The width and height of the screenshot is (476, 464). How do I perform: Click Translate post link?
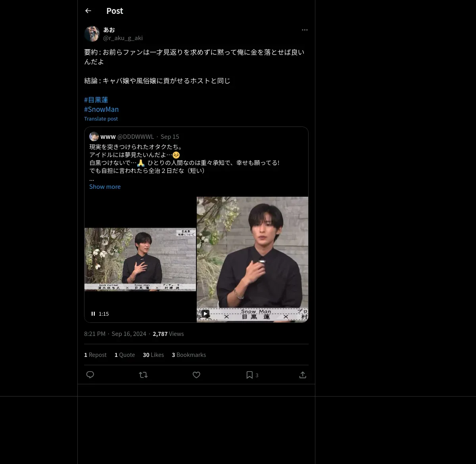(101, 119)
